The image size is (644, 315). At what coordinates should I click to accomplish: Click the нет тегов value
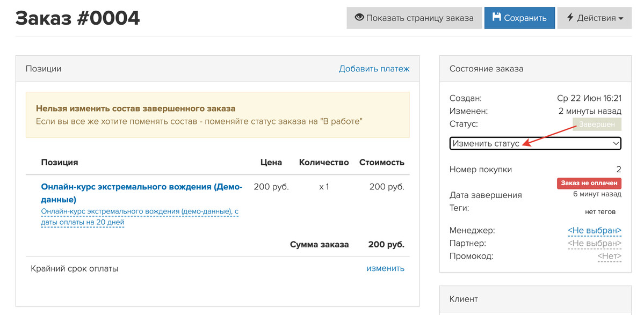pyautogui.click(x=600, y=212)
